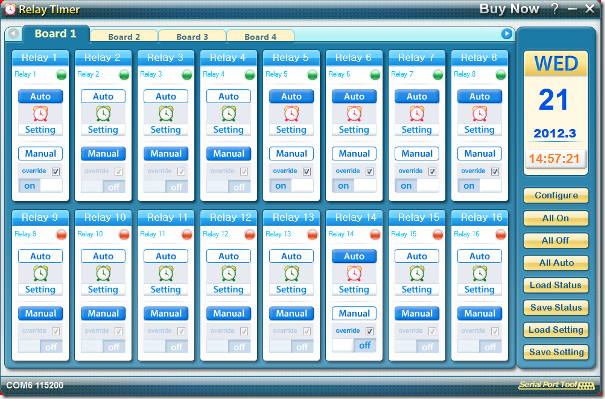Toggle Relay 7 override checkbox

pyautogui.click(x=432, y=171)
